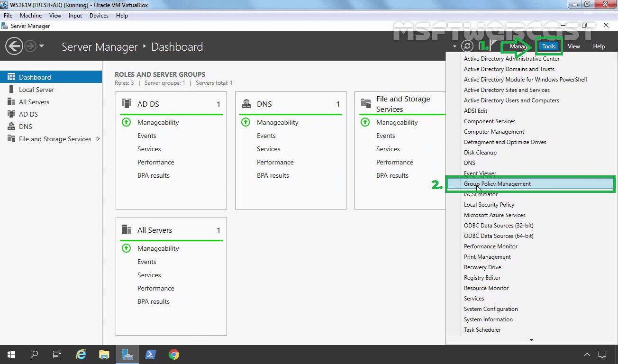Expand the back button history dropdown arrow
This screenshot has height=364, width=618.
pyautogui.click(x=42, y=45)
